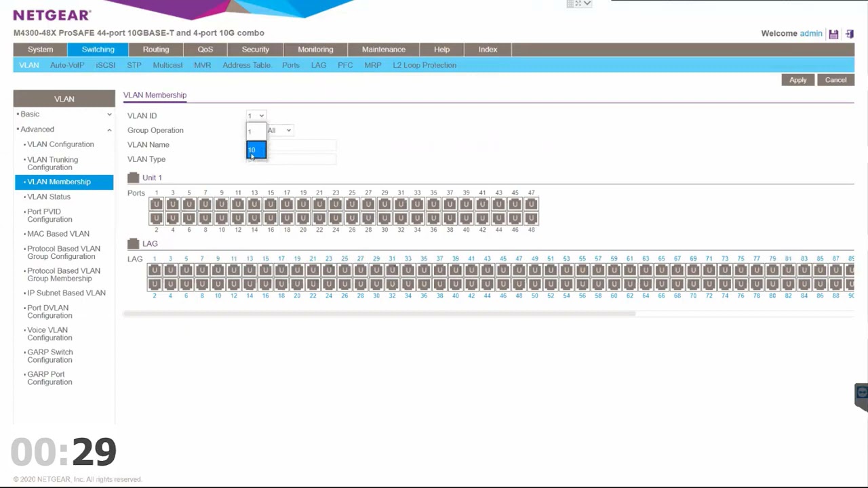
Task: Switch to the Address Table submenu
Action: pos(246,65)
